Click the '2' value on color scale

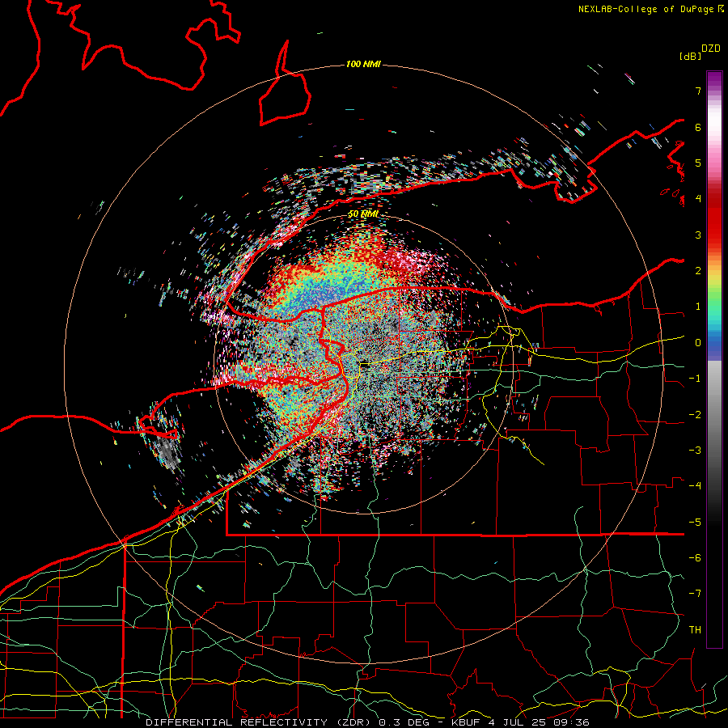point(698,271)
